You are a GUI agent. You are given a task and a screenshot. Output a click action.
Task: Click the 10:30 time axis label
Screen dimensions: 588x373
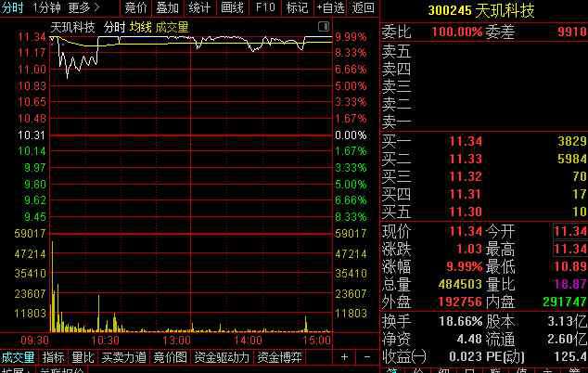pos(105,341)
